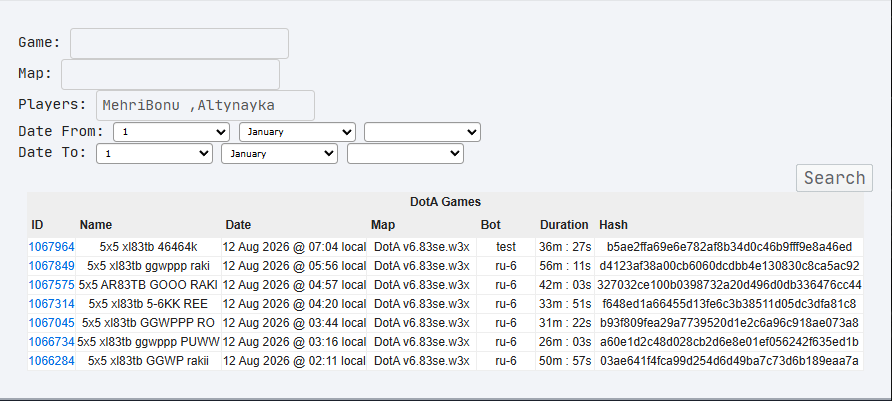Click duration '42m : 03s'
Screen dimensions: 892x401
point(565,285)
